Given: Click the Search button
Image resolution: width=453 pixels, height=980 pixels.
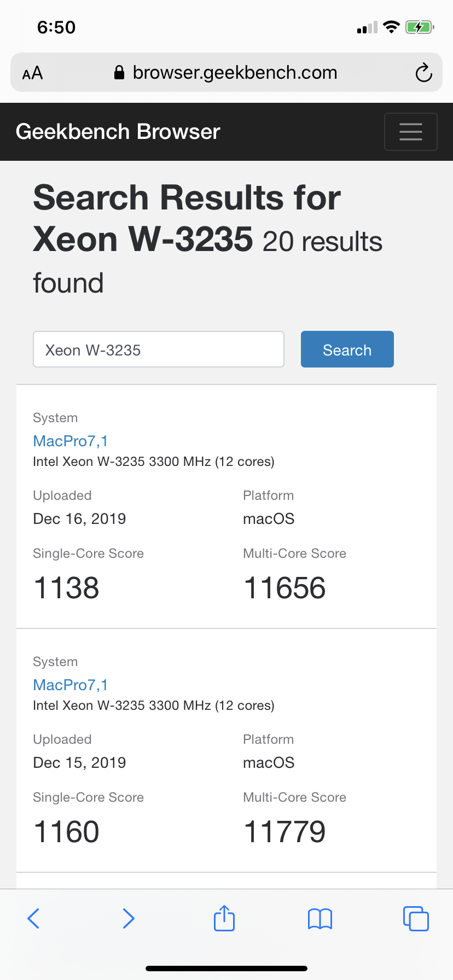Looking at the screenshot, I should 347,349.
